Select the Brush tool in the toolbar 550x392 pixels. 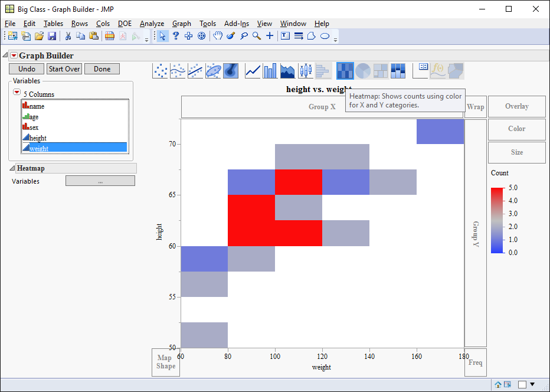coord(230,35)
